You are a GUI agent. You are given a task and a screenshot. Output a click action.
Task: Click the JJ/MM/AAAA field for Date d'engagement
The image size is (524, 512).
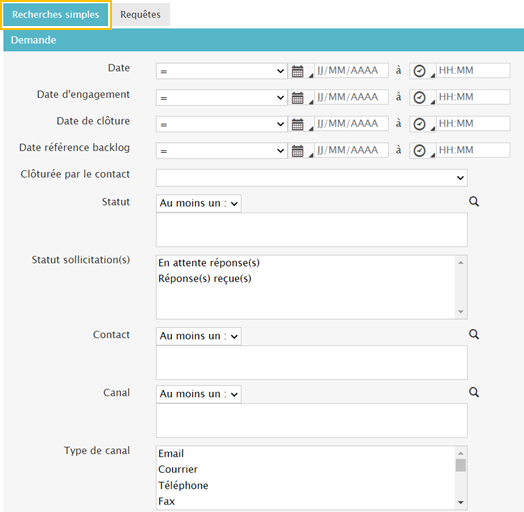coord(352,98)
